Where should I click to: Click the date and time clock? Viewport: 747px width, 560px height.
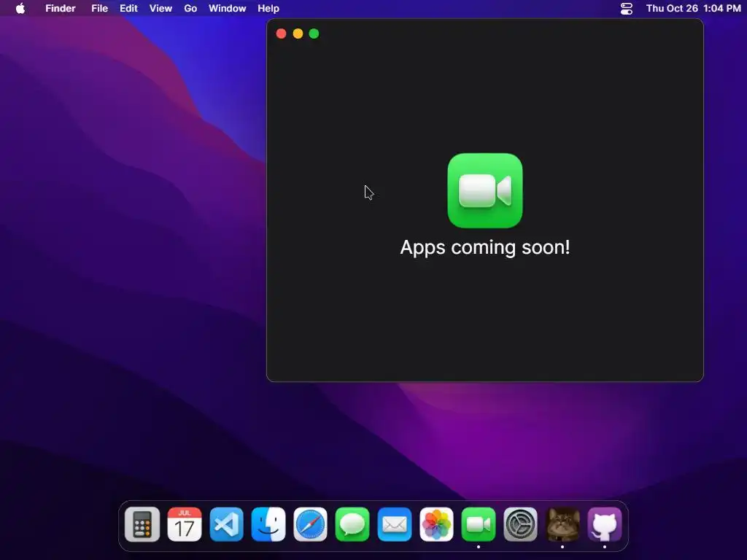click(x=693, y=8)
